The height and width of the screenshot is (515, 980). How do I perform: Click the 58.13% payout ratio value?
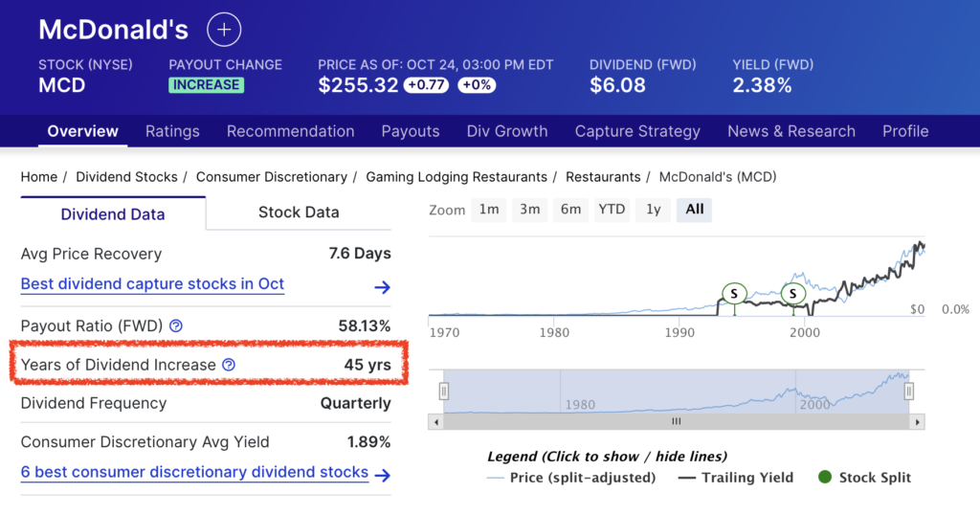click(x=365, y=325)
